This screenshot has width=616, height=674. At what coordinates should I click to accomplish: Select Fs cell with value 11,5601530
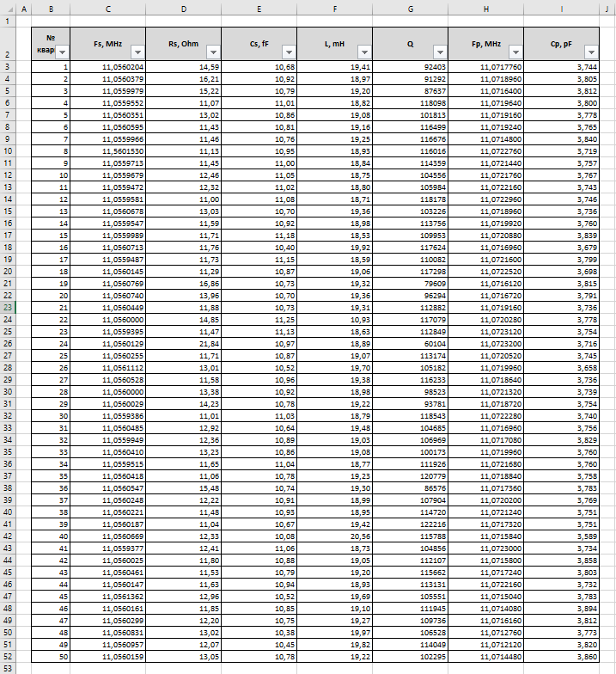pyautogui.click(x=108, y=151)
